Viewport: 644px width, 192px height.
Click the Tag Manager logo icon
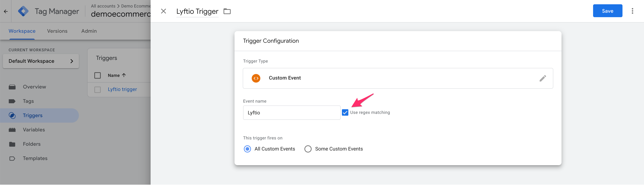23,11
